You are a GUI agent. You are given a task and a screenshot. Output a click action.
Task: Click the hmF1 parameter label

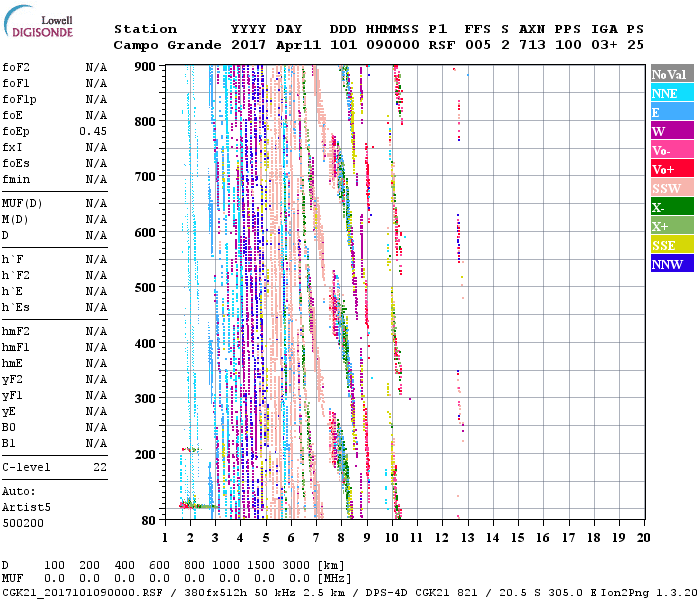click(x=16, y=347)
